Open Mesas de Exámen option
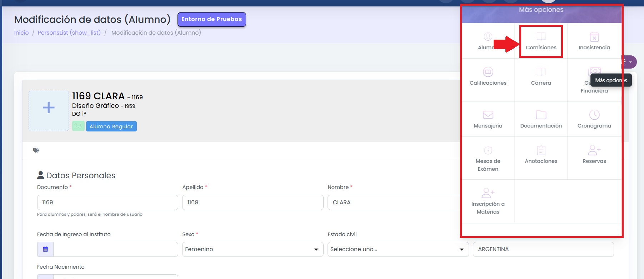Screen dimensions: 644x279 (488, 159)
